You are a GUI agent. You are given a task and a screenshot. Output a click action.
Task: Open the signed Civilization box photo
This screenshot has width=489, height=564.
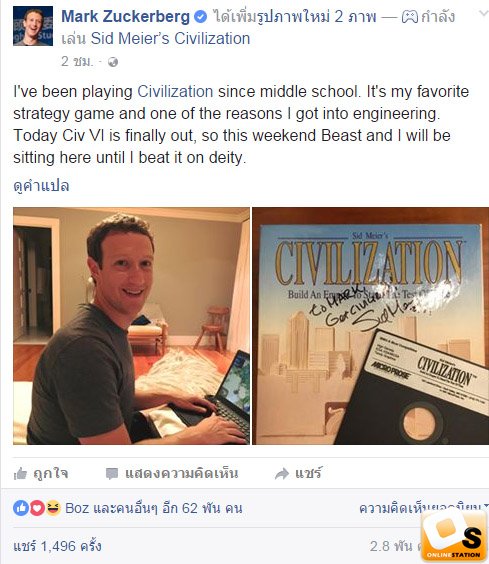click(370, 326)
